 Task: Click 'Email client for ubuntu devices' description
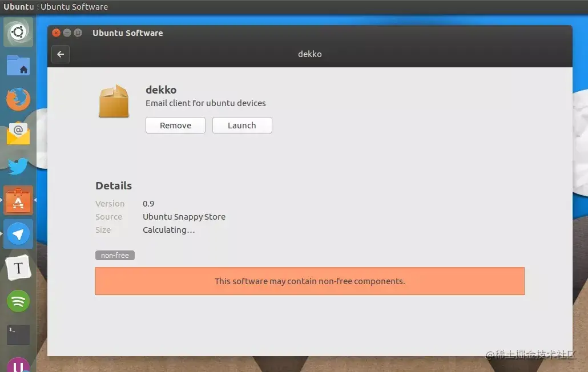pyautogui.click(x=206, y=103)
